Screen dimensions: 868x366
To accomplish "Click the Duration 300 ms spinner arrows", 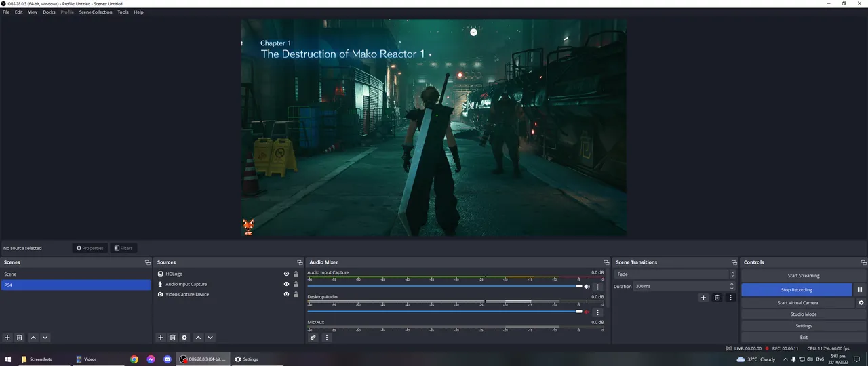I will tap(732, 287).
